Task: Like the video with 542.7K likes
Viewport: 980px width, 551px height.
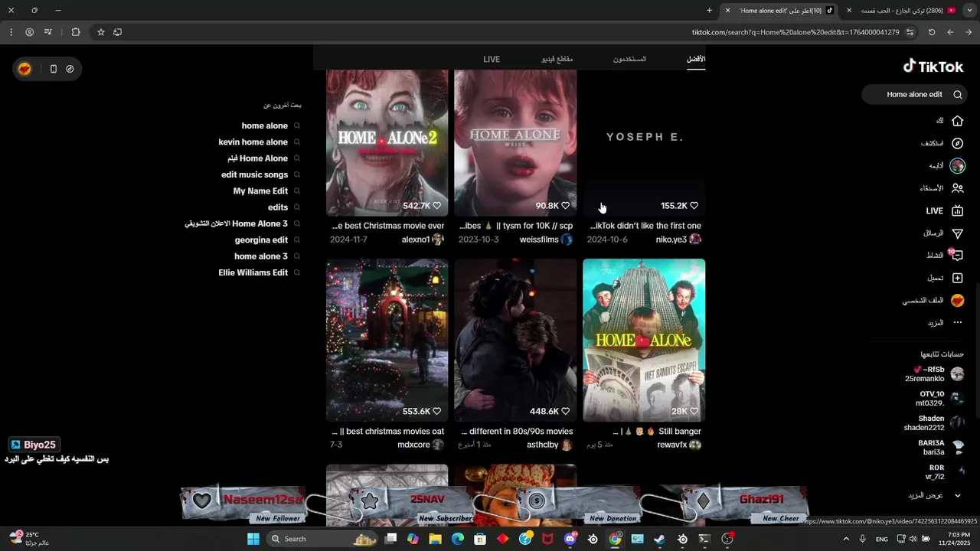Action: coord(437,206)
